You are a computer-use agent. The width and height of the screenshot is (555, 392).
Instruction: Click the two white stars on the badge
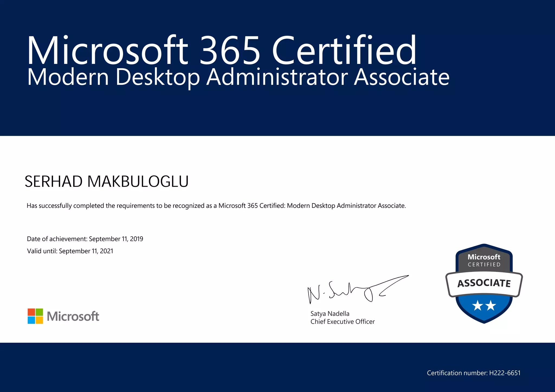point(484,306)
